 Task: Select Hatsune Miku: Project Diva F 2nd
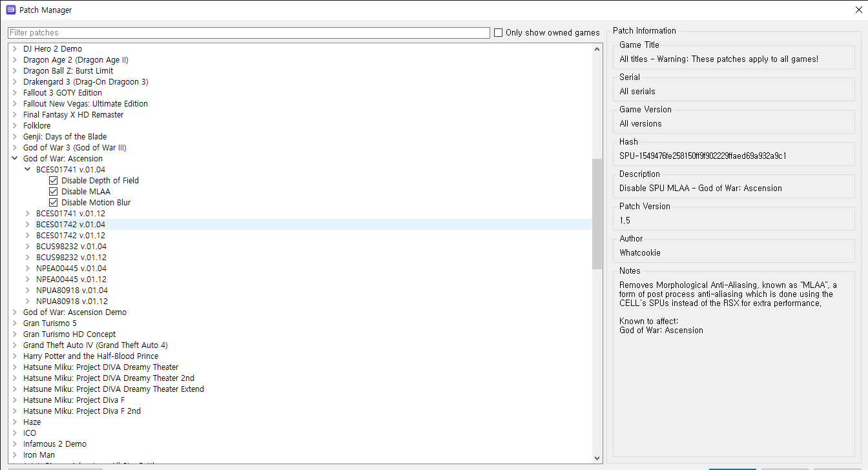pyautogui.click(x=82, y=411)
